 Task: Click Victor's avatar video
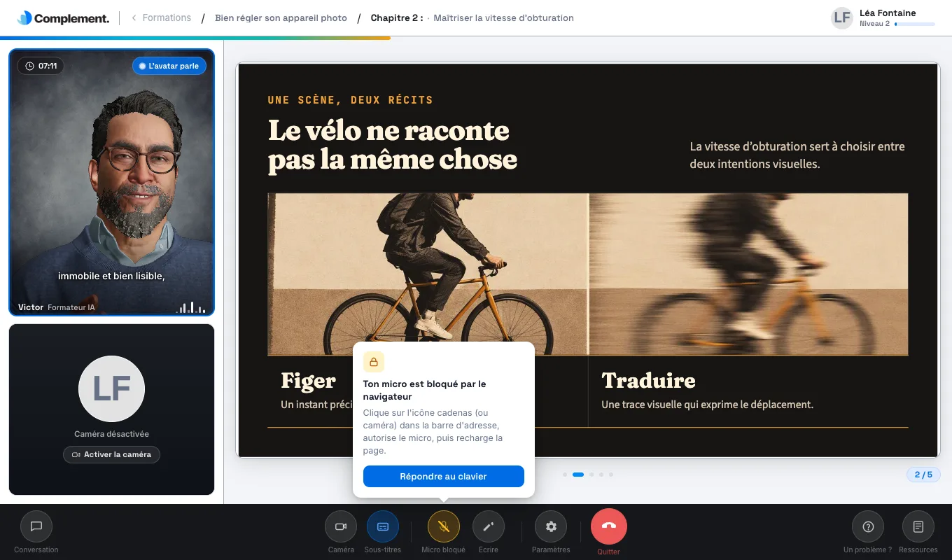(x=112, y=182)
